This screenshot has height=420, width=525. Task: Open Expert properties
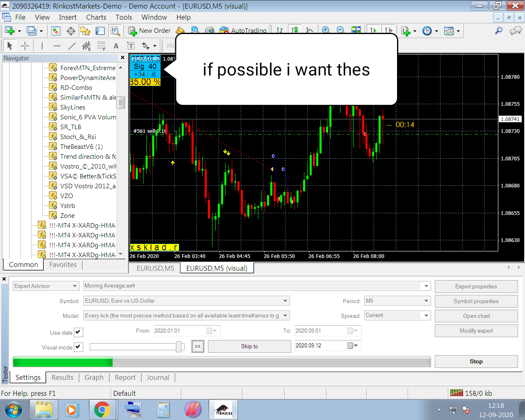(476, 286)
